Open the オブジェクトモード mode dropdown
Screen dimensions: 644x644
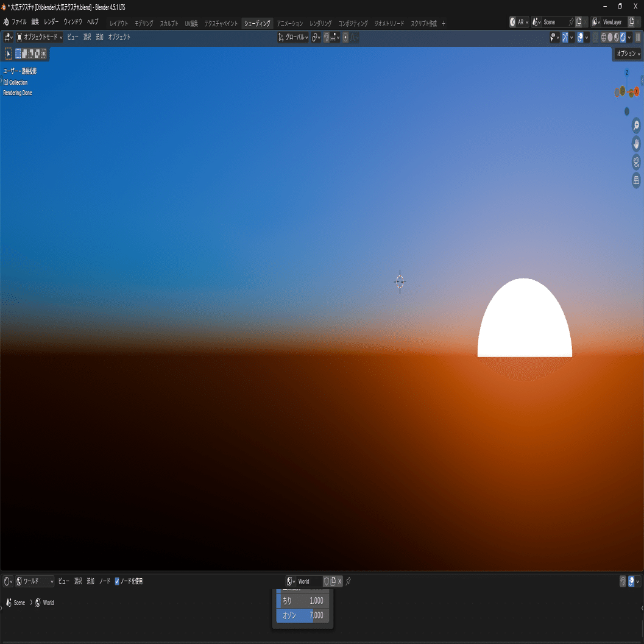click(x=40, y=37)
